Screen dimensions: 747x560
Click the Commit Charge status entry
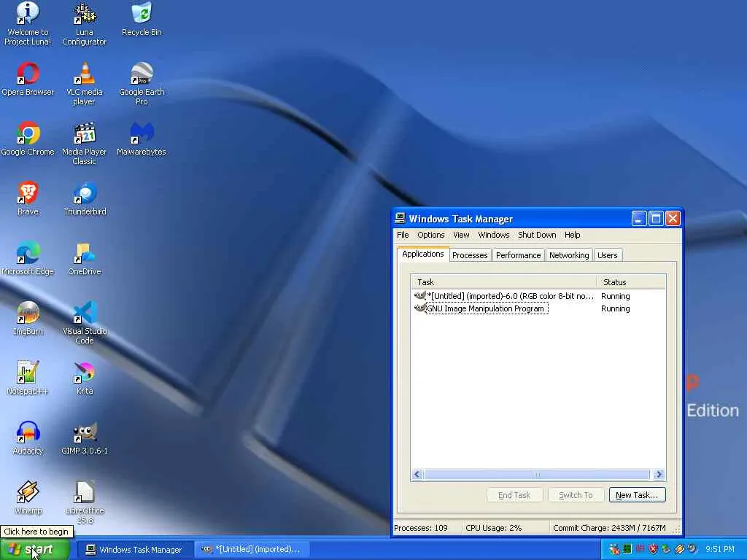(x=609, y=528)
